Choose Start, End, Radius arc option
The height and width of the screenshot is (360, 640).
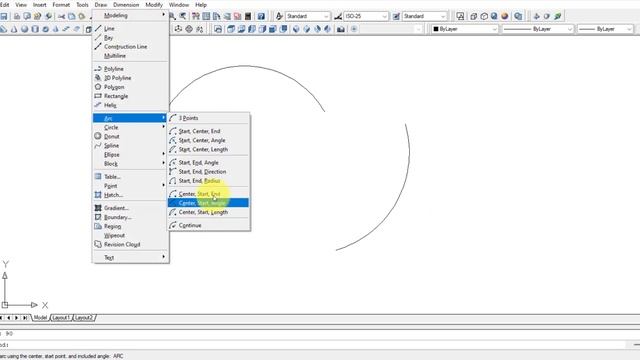click(209, 180)
